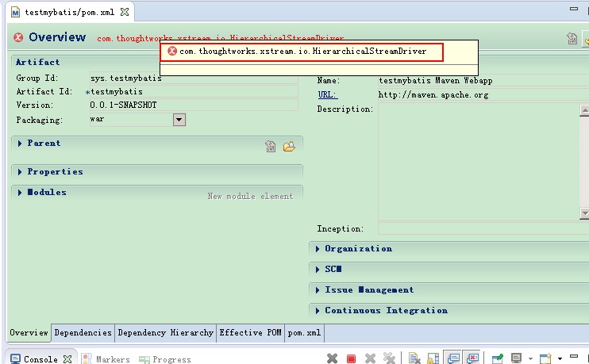Expand the Properties section

pyautogui.click(x=20, y=172)
